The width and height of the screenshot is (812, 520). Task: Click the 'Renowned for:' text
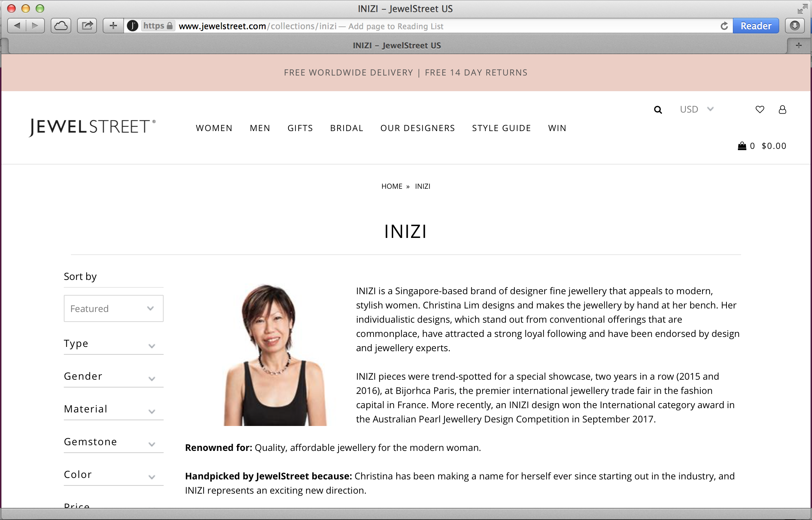click(x=219, y=448)
